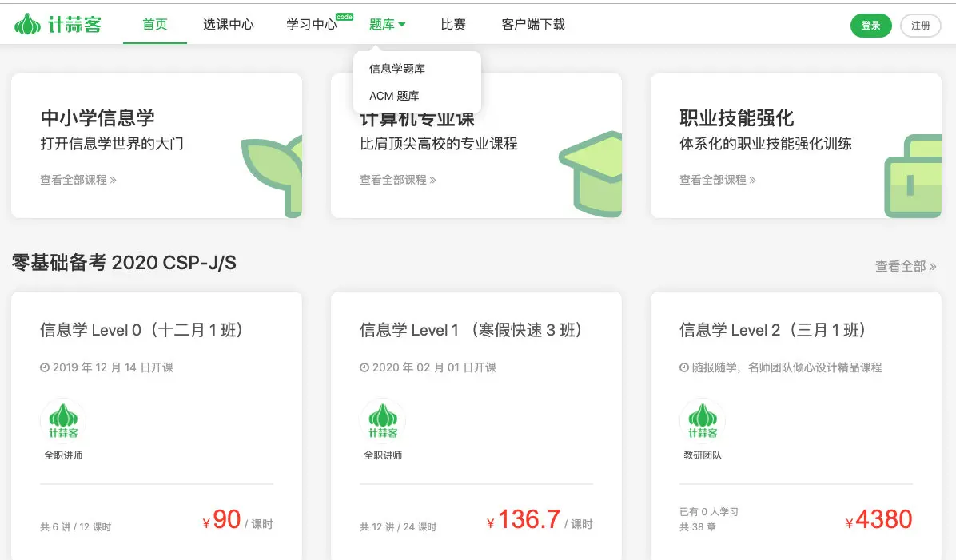Click the ¥136.7 price on the Level 1 card
The width and height of the screenshot is (956, 560).
524,520
